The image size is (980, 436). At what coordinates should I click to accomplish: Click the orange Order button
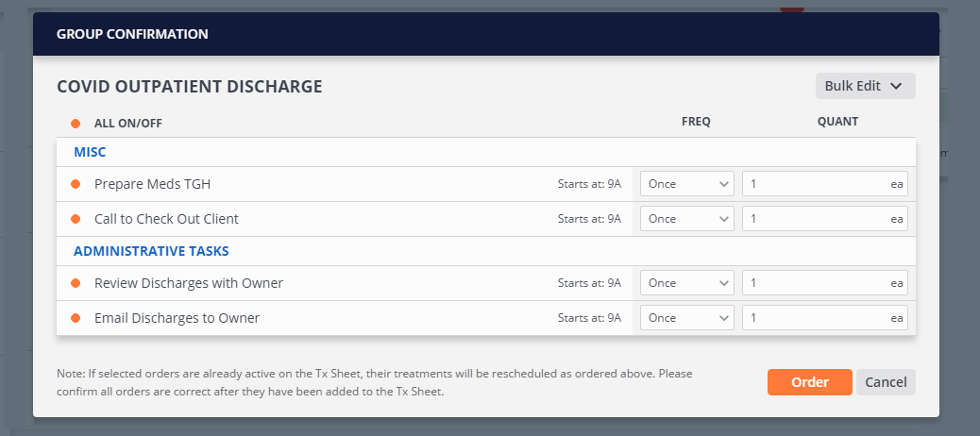809,382
